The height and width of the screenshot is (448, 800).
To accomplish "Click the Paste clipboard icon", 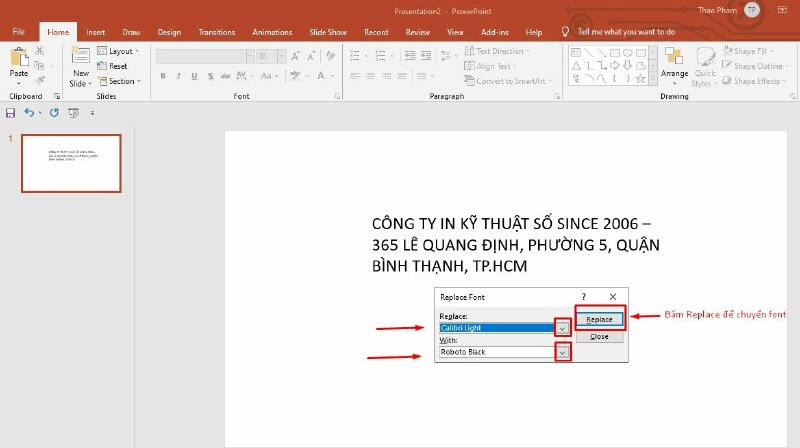I will click(x=19, y=57).
